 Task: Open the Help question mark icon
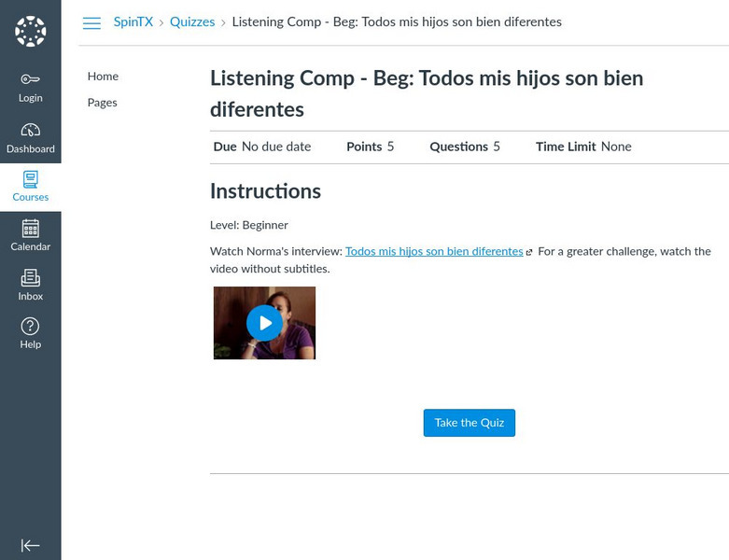[x=30, y=327]
